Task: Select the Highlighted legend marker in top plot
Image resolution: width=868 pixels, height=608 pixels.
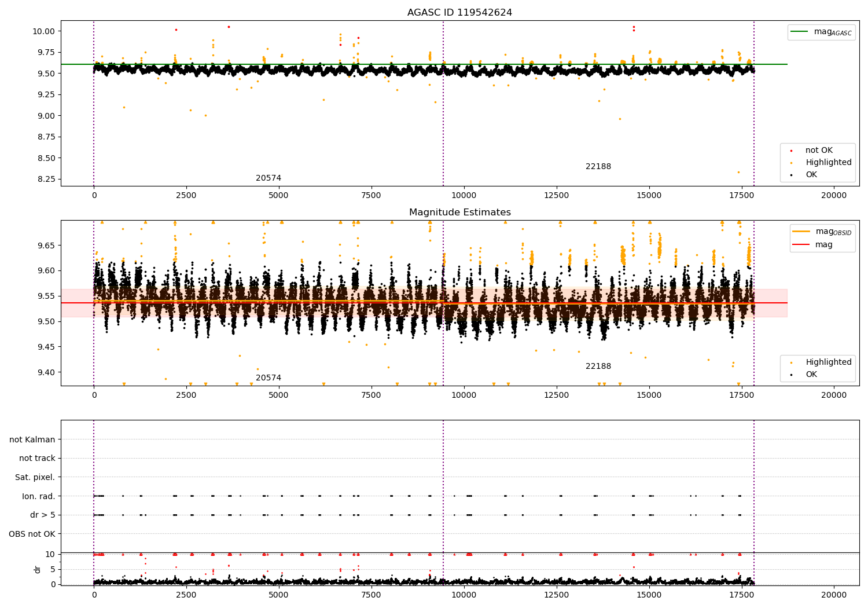Action: tap(792, 163)
